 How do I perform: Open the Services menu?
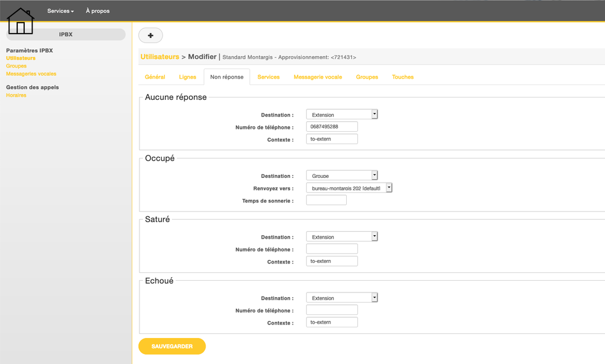click(x=60, y=11)
